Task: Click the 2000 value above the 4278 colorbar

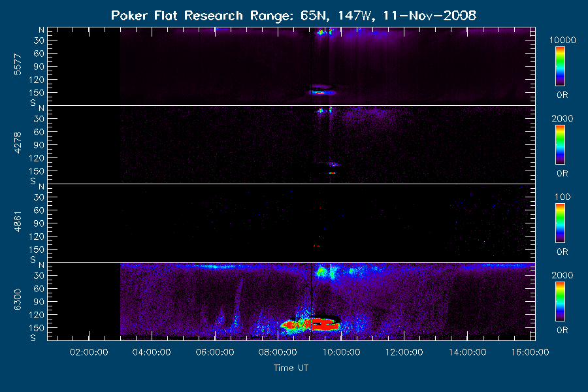Action: (x=563, y=118)
